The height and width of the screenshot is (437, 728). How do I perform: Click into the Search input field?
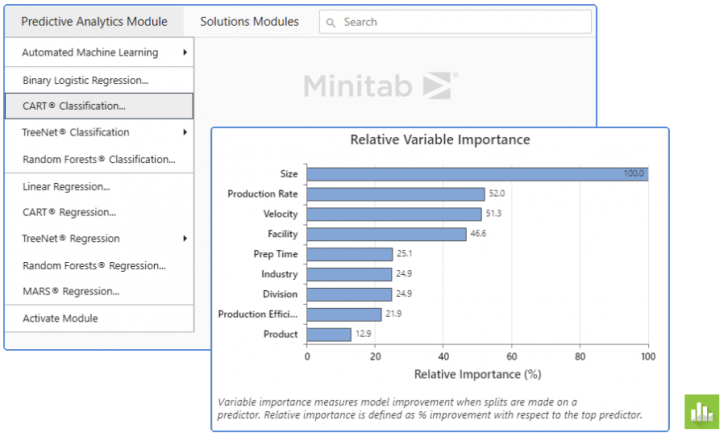pos(455,22)
